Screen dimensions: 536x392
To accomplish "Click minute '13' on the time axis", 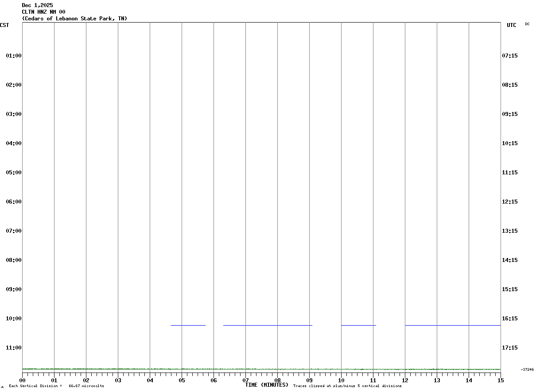I will point(437,380).
